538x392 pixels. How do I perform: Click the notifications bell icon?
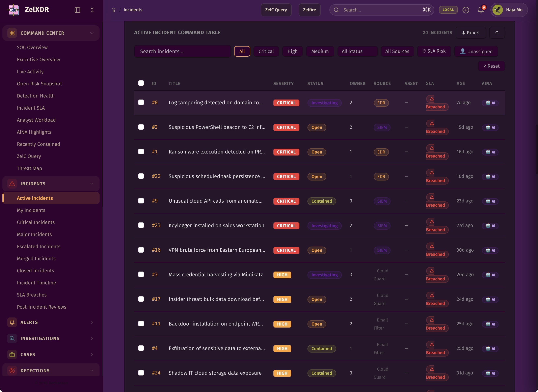(x=481, y=10)
